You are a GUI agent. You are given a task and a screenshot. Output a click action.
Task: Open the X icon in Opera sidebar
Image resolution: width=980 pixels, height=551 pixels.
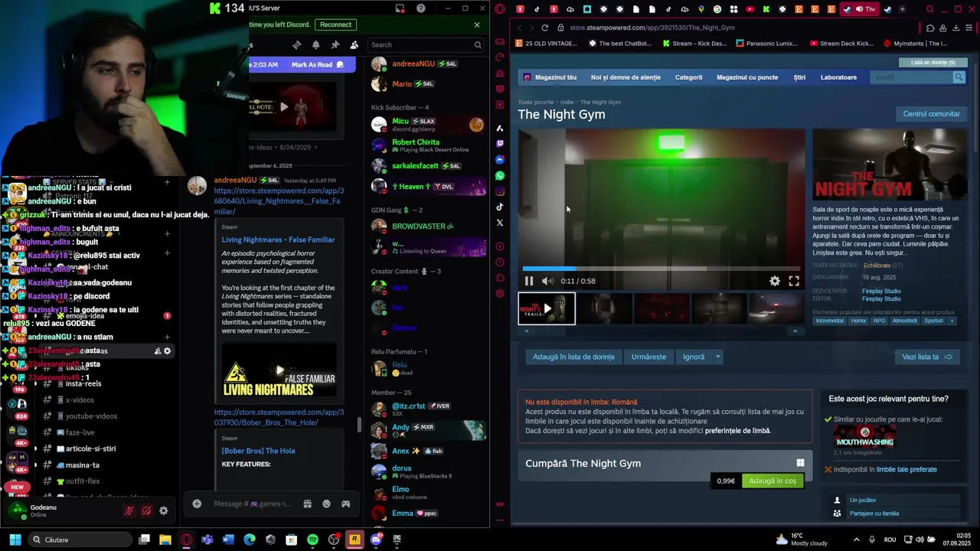(x=500, y=223)
